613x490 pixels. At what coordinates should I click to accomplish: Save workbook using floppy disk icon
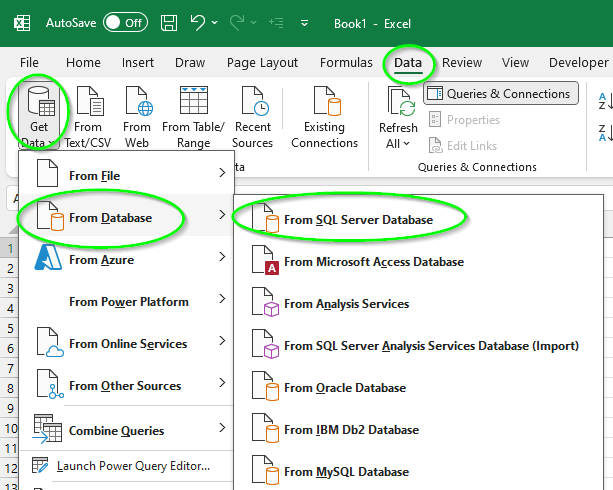pyautogui.click(x=169, y=23)
